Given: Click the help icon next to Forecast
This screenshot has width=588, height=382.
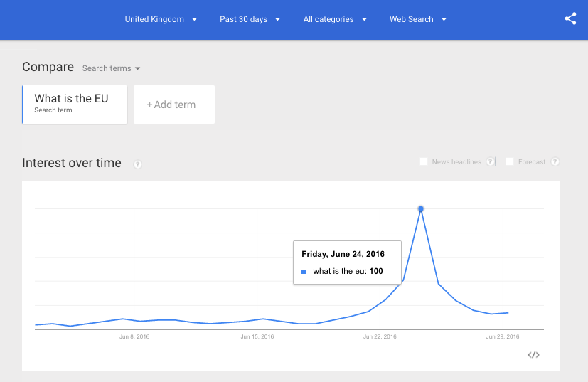Looking at the screenshot, I should 555,162.
